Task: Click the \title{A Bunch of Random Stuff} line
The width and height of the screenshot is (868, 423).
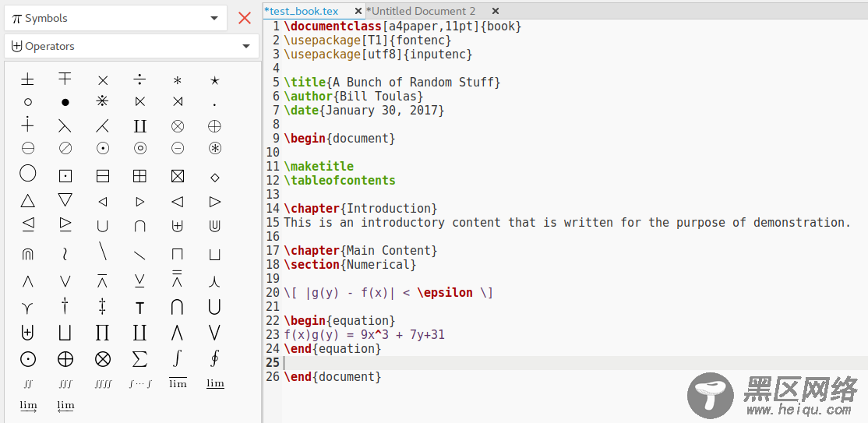Action: pyautogui.click(x=392, y=83)
